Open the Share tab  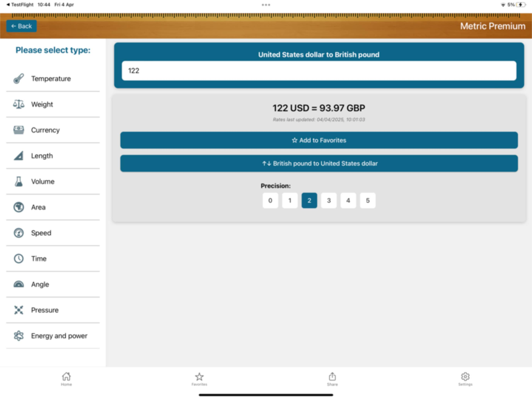tap(332, 379)
